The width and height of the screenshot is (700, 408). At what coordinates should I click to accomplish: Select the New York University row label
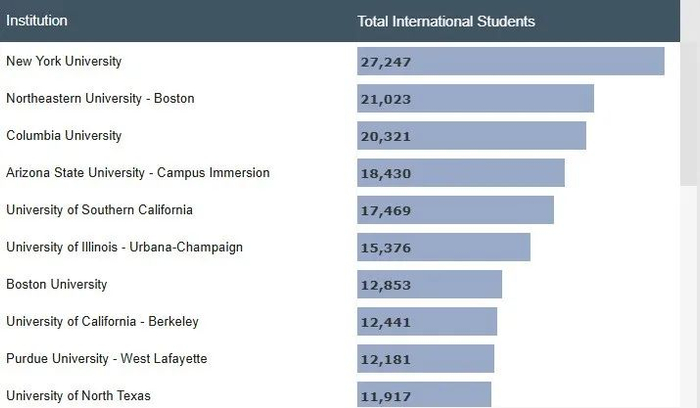(x=64, y=61)
